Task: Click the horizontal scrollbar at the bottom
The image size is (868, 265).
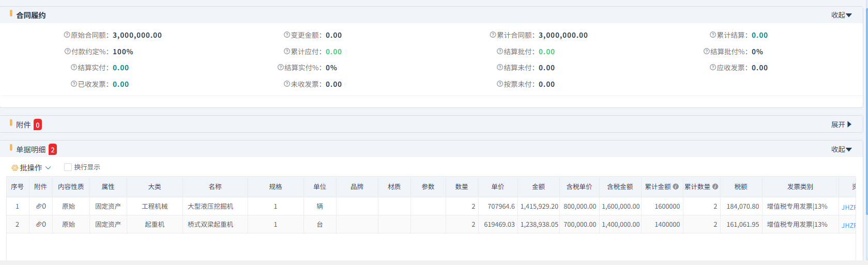Action: point(429,262)
